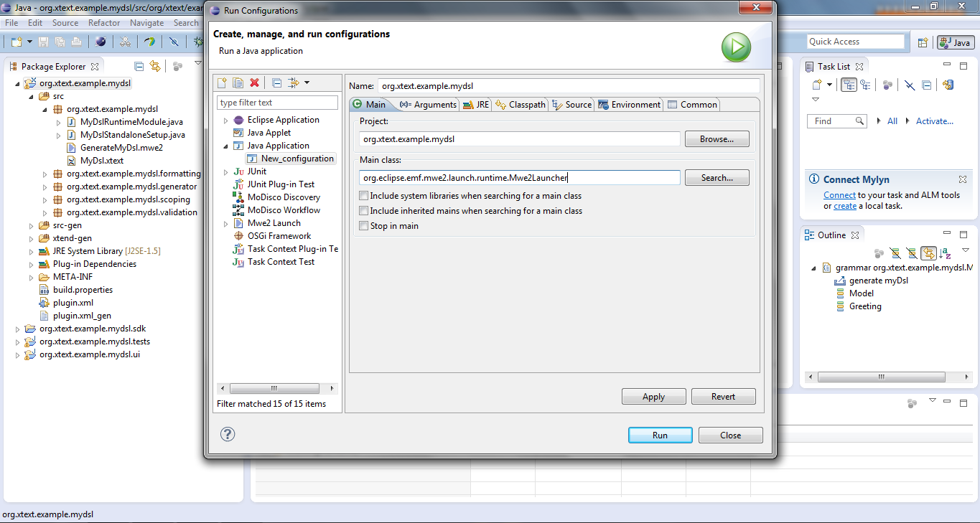The width and height of the screenshot is (980, 523).
Task: Expand the JUnit configuration node
Action: (x=225, y=171)
